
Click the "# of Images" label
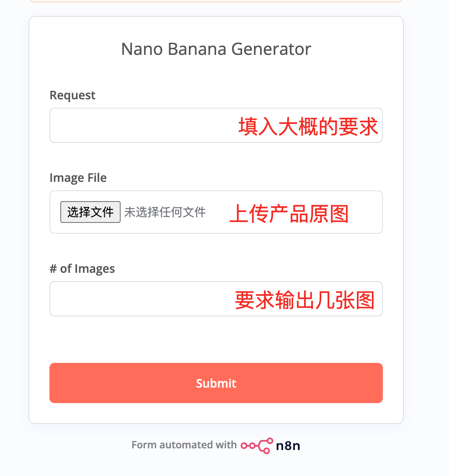pos(82,269)
